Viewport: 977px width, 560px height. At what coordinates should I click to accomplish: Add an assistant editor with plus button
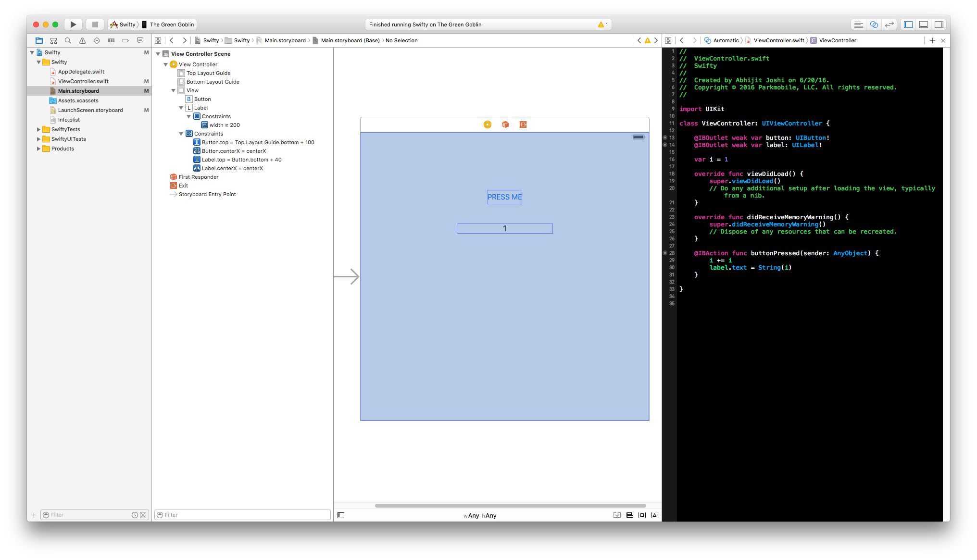pos(932,40)
